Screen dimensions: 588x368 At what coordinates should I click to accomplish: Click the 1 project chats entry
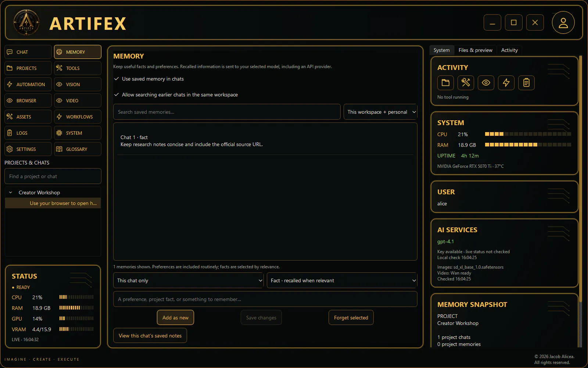click(x=453, y=337)
